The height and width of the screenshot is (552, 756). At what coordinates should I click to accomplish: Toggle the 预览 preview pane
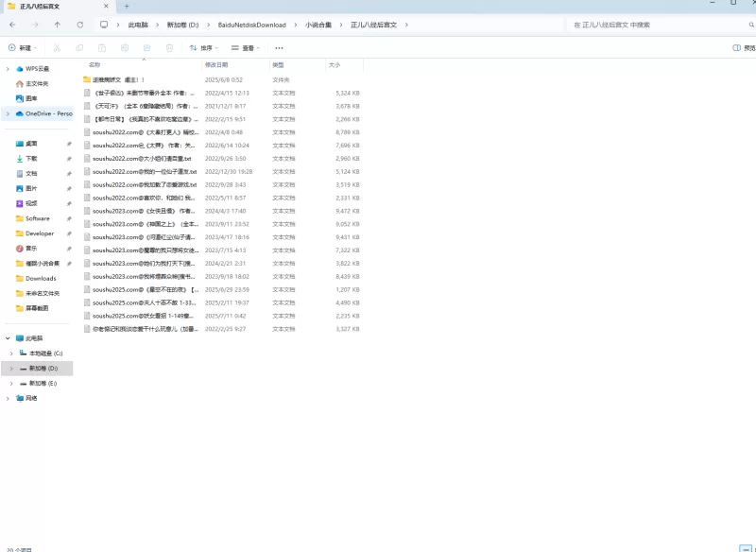coord(744,47)
